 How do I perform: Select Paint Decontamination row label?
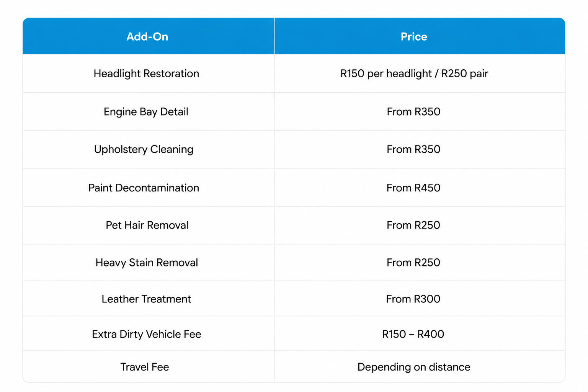click(144, 188)
